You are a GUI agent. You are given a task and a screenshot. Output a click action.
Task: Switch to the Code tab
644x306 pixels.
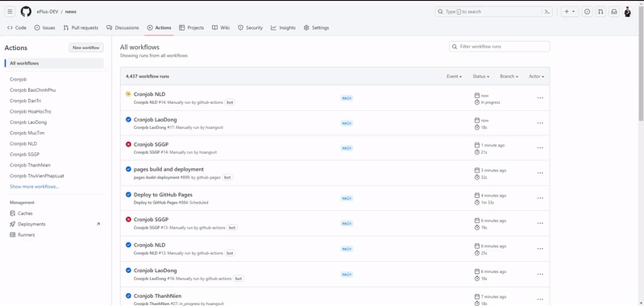[x=17, y=28]
